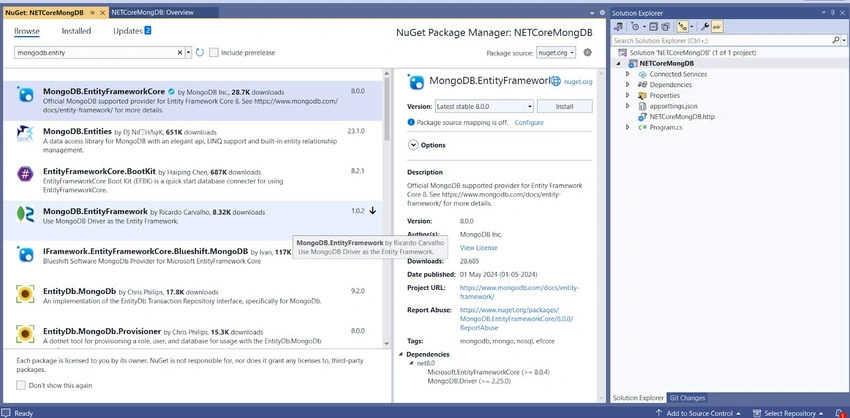Expand the Dependencies node arrow in Solution Explorer

tap(628, 85)
